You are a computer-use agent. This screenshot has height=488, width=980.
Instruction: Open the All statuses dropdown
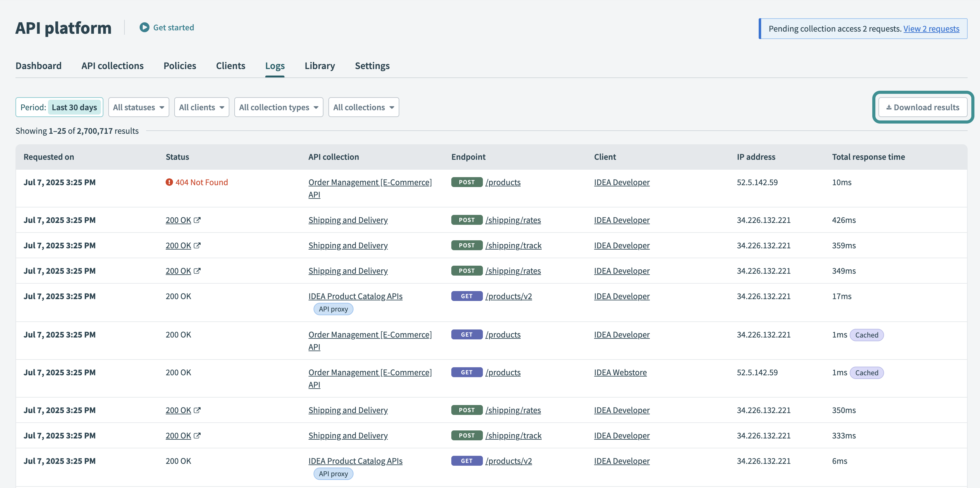click(138, 107)
